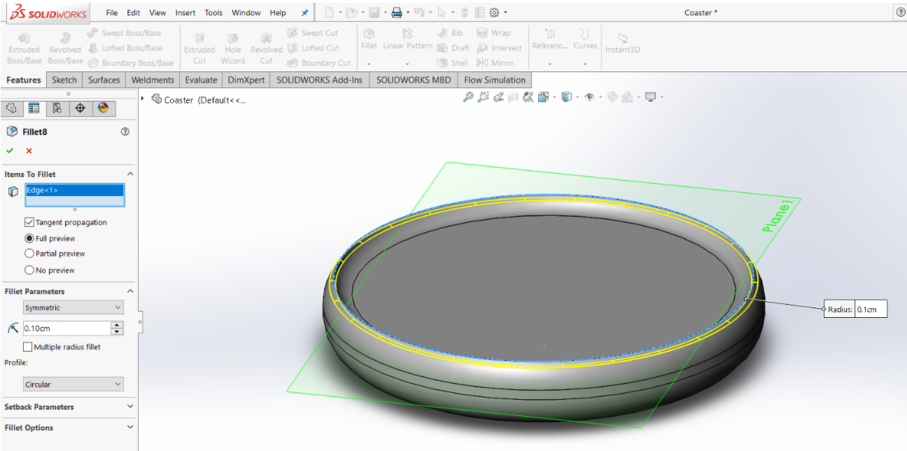Click the View Settings monitor icon

pyautogui.click(x=650, y=97)
